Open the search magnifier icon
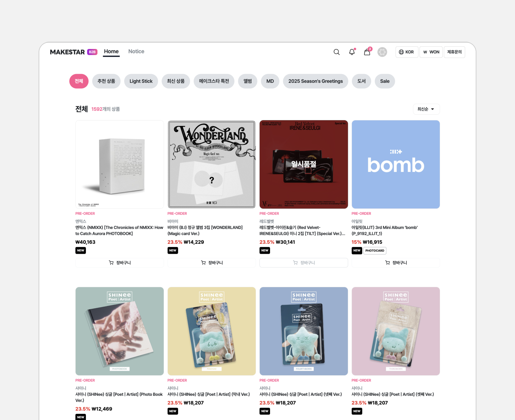515x420 pixels. click(336, 52)
